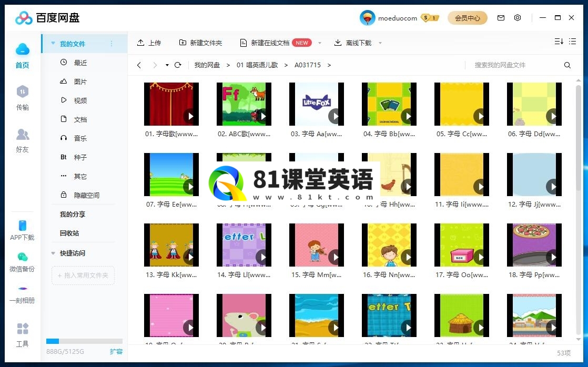Click file name 11. 字母 Ii
This screenshot has height=367, width=588.
[462, 205]
